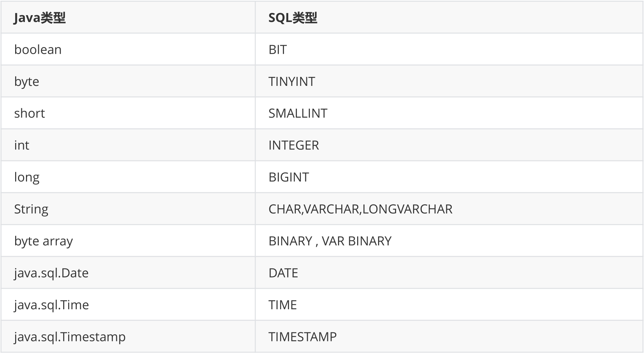Click the String table cell
The height and width of the screenshot is (354, 644).
(x=31, y=209)
